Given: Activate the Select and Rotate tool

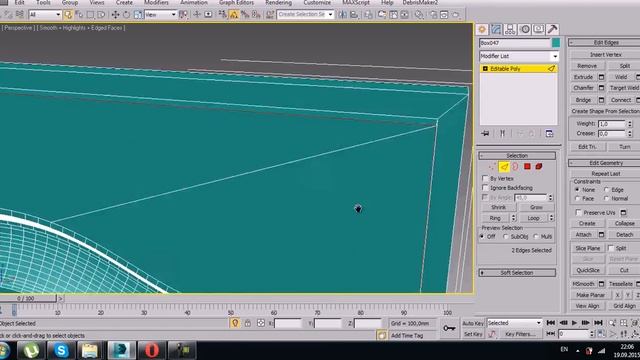Looking at the screenshot, I should (127, 15).
